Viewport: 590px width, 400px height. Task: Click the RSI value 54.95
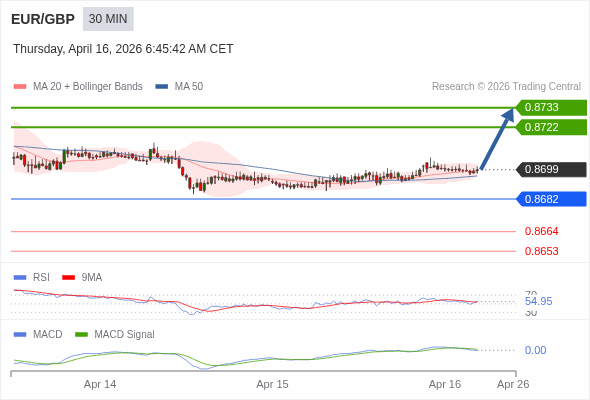pos(538,301)
